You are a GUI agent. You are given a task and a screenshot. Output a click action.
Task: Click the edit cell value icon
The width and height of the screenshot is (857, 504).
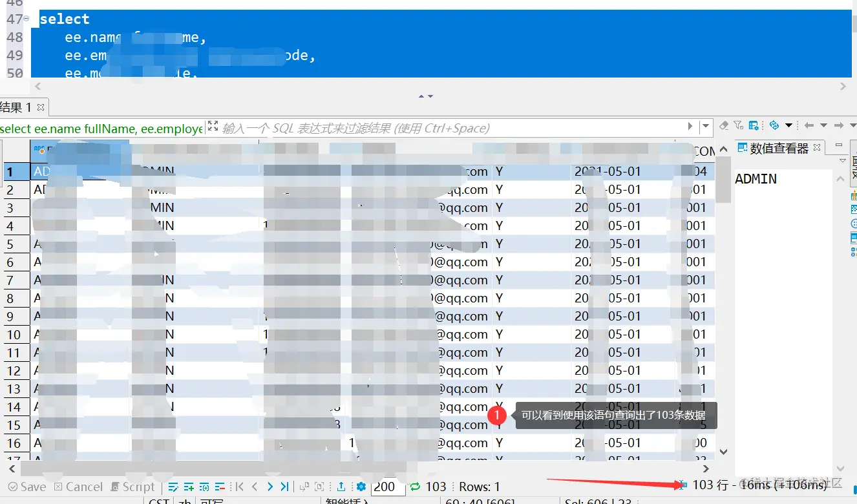(173, 487)
